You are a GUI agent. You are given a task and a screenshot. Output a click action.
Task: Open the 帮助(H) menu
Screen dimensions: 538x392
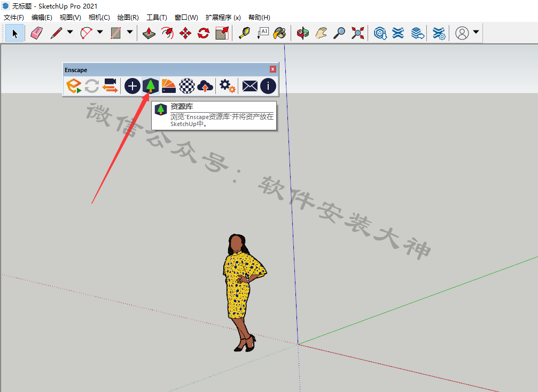click(x=259, y=18)
